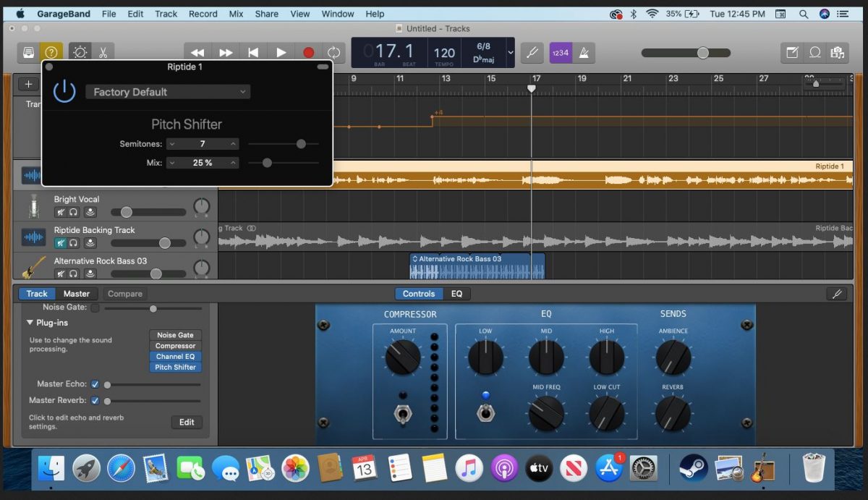868x500 pixels.
Task: Open the Note Pad icon
Action: click(x=791, y=52)
